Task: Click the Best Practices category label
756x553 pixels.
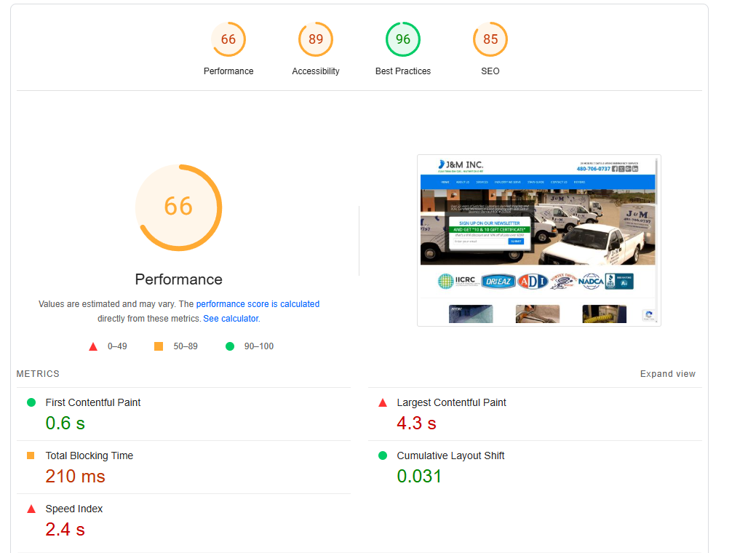Action: (402, 71)
